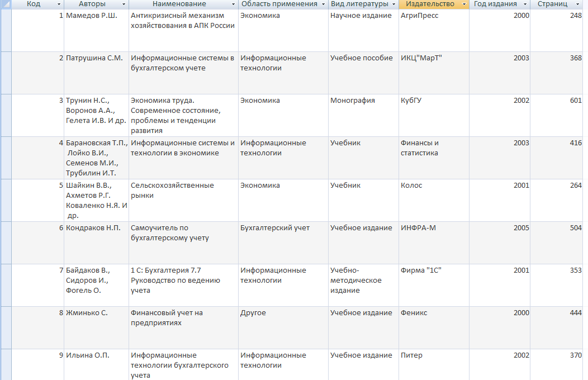Select row of Кондраков Н.П. via row selector
Viewport: 588px width, 380px height.
6,243
